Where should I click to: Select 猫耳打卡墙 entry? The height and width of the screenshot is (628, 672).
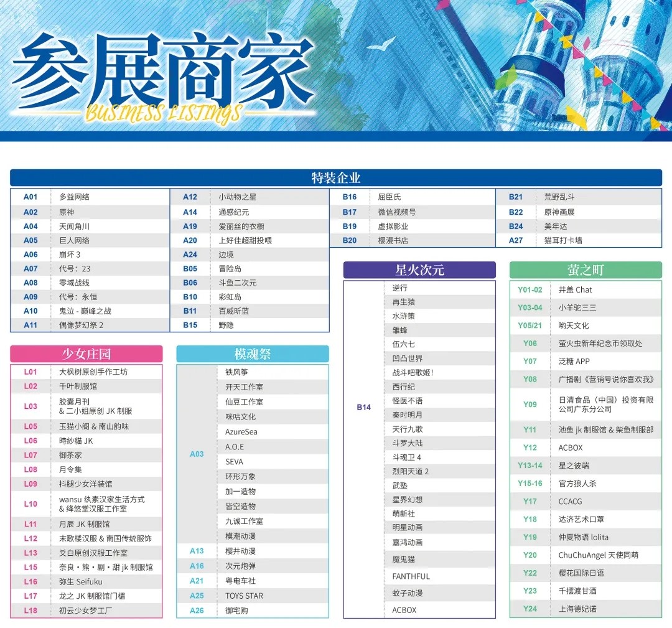563,240
